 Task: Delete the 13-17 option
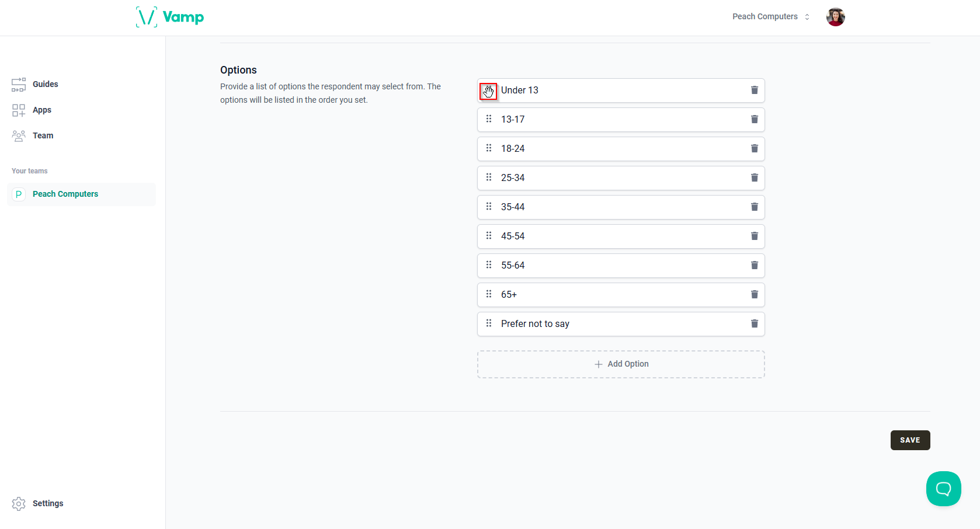755,119
